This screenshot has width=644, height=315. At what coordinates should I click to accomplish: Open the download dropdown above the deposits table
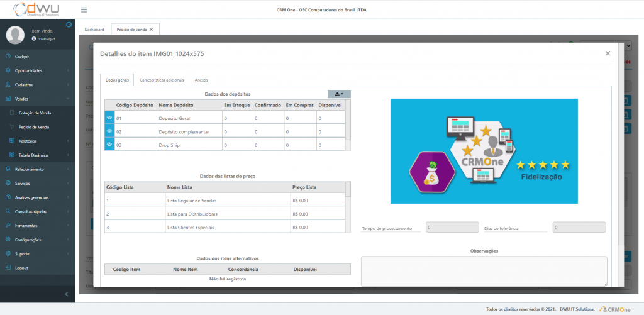point(339,94)
